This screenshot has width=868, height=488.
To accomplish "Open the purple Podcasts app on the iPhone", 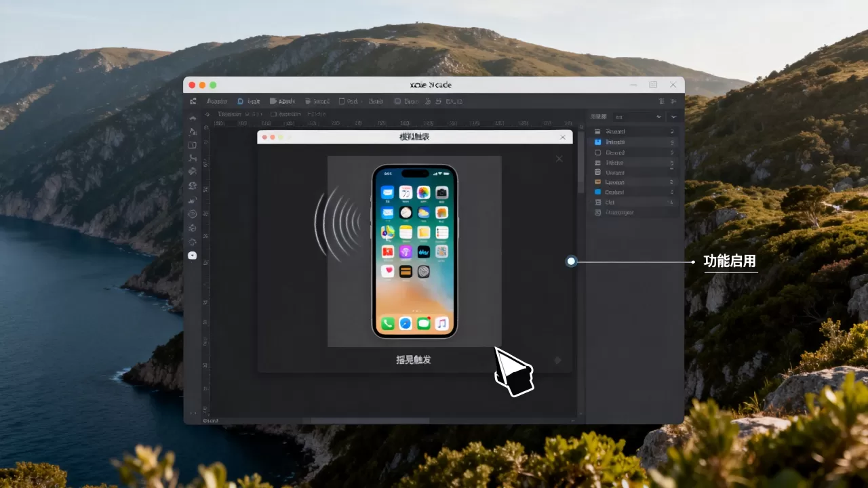I will pyautogui.click(x=406, y=252).
